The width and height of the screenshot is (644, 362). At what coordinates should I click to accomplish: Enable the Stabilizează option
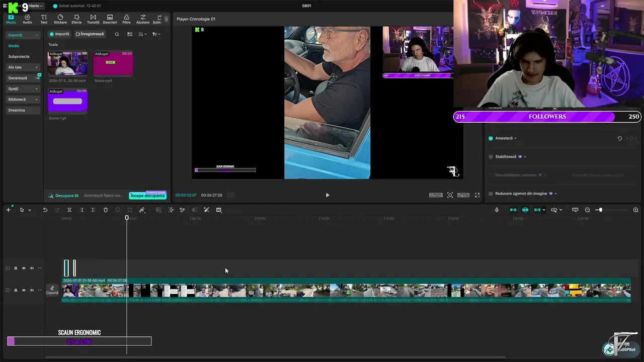click(x=491, y=156)
